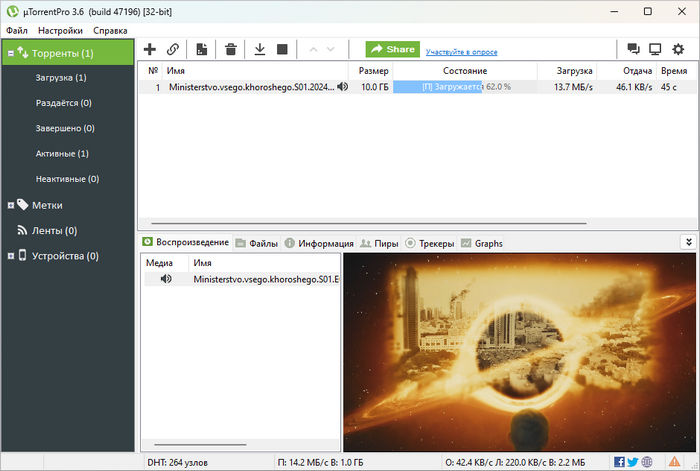Click the download progress bar at 62.0 %

(x=465, y=87)
